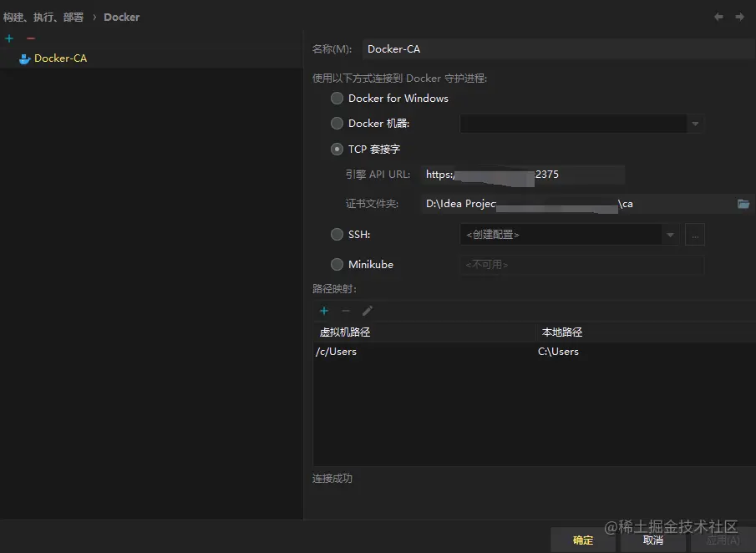Select the /c/Users virtual path cell

[424, 352]
